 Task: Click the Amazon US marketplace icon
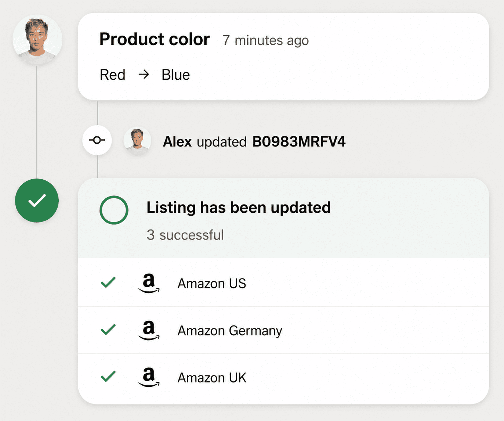[149, 283]
